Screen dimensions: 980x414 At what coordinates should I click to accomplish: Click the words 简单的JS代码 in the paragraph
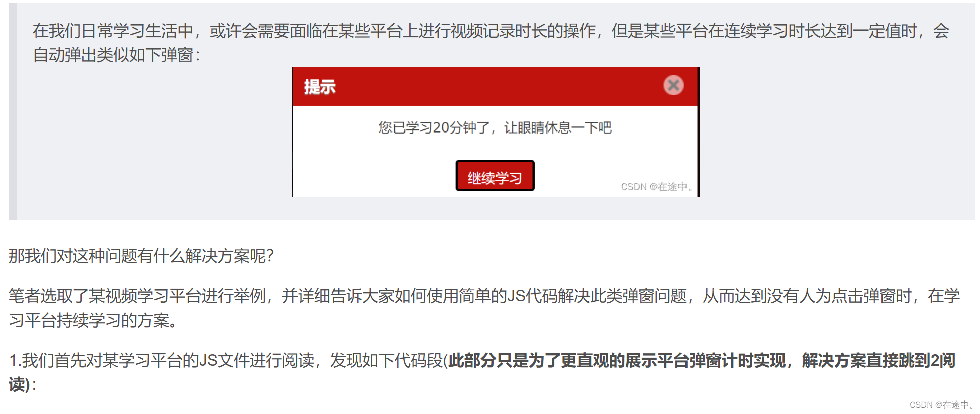508,296
